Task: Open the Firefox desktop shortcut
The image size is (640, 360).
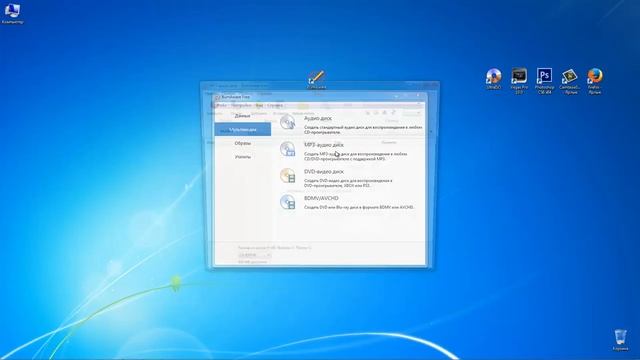Action: pyautogui.click(x=595, y=81)
